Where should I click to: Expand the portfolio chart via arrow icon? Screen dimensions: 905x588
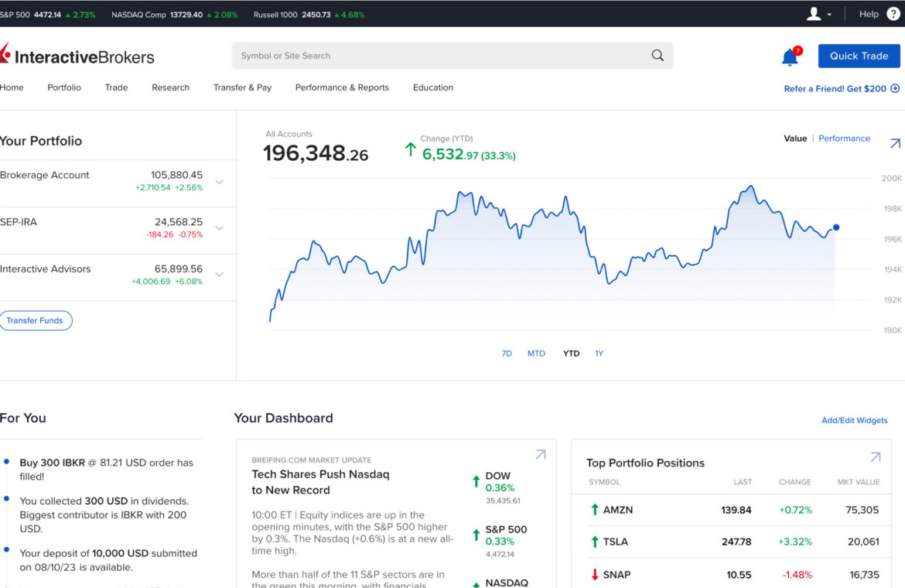[895, 143]
